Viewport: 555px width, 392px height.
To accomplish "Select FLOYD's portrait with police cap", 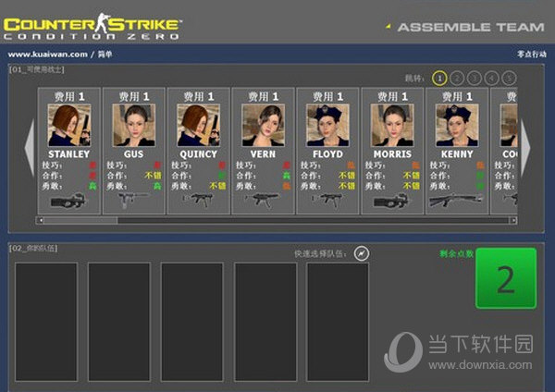I will (327, 125).
